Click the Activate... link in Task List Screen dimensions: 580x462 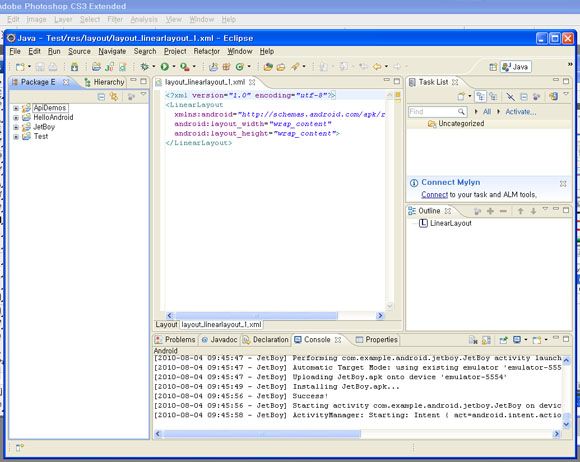coord(520,111)
